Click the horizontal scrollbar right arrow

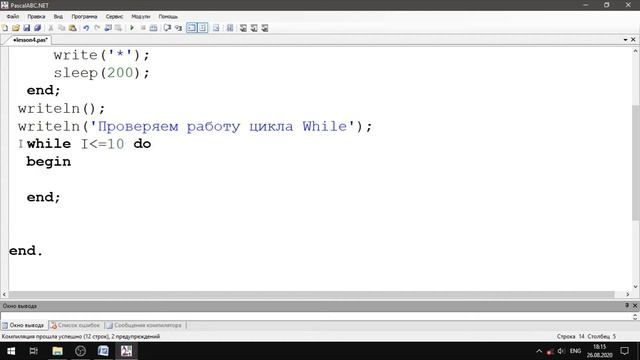coord(628,294)
